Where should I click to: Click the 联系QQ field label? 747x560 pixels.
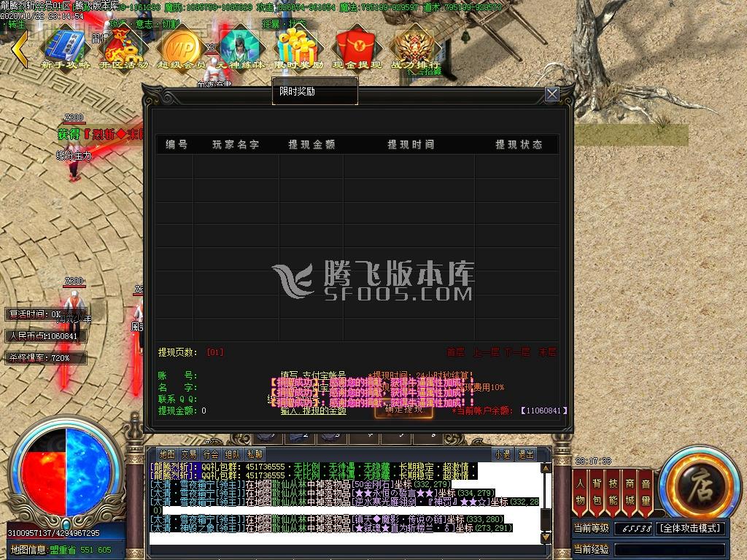tap(177, 399)
